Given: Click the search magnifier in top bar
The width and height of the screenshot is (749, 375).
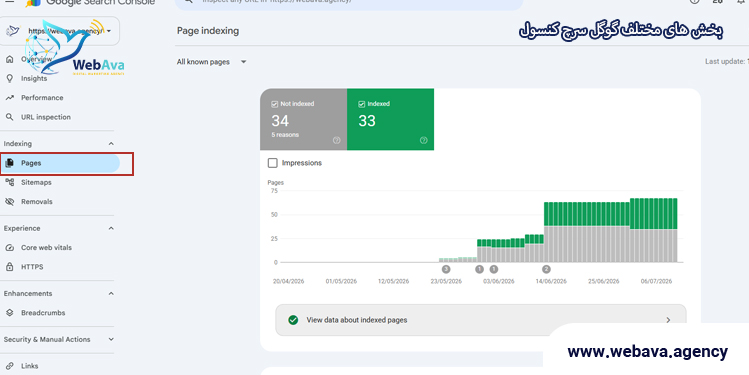Looking at the screenshot, I should [x=188, y=1].
